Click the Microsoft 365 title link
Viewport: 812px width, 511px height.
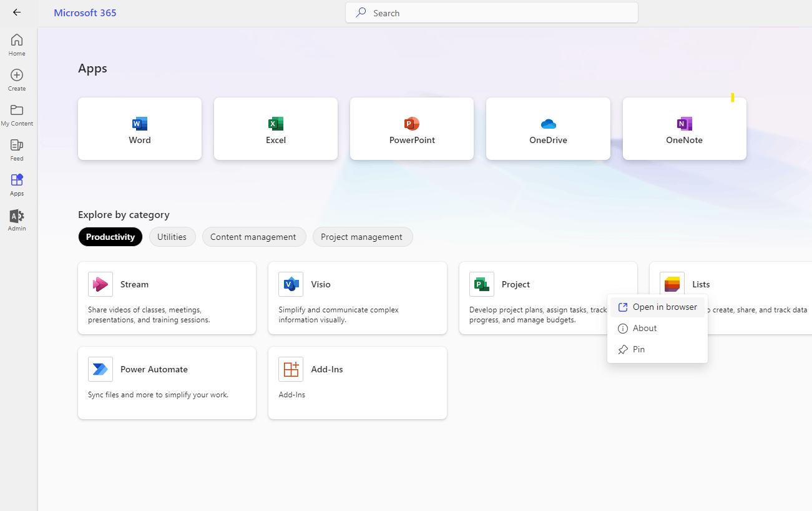tap(85, 12)
